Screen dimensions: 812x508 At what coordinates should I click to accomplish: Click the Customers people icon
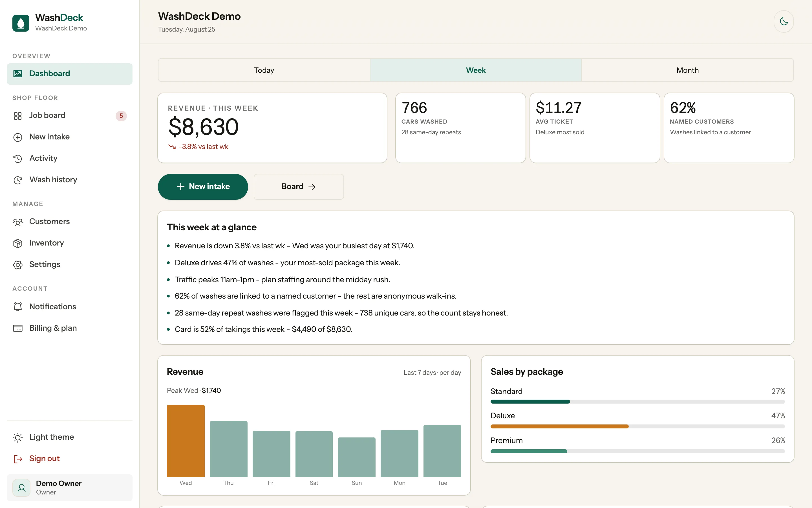point(18,222)
